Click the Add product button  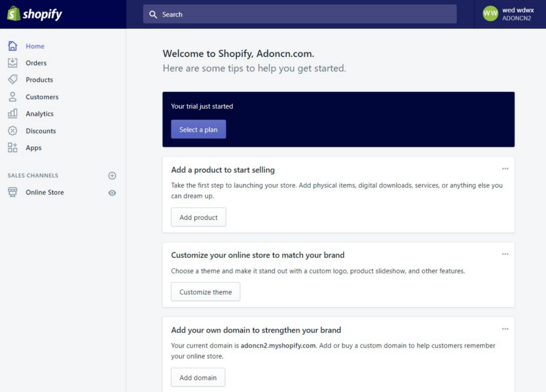(198, 217)
